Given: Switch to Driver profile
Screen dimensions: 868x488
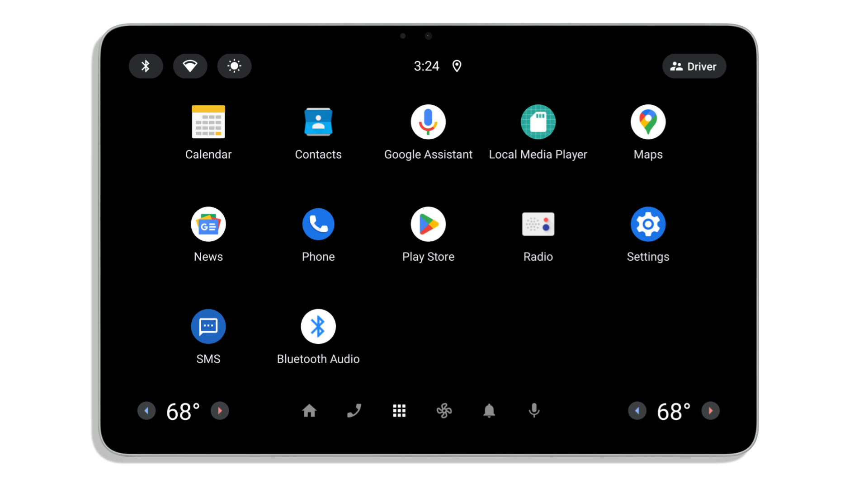Looking at the screenshot, I should (x=693, y=66).
